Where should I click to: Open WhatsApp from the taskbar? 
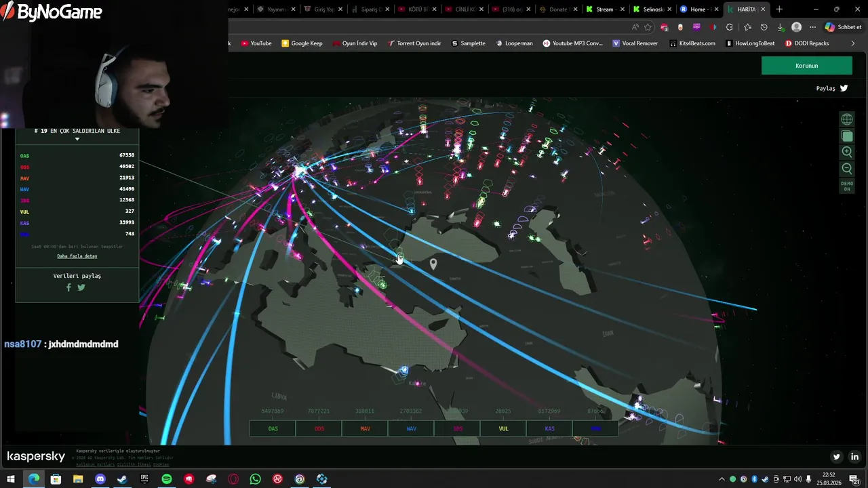point(255,479)
